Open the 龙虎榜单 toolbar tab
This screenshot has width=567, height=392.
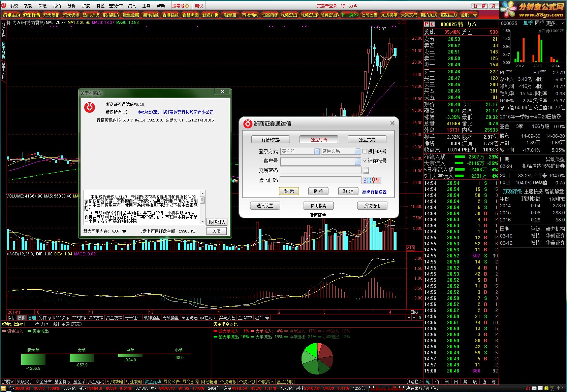pyautogui.click(x=389, y=15)
